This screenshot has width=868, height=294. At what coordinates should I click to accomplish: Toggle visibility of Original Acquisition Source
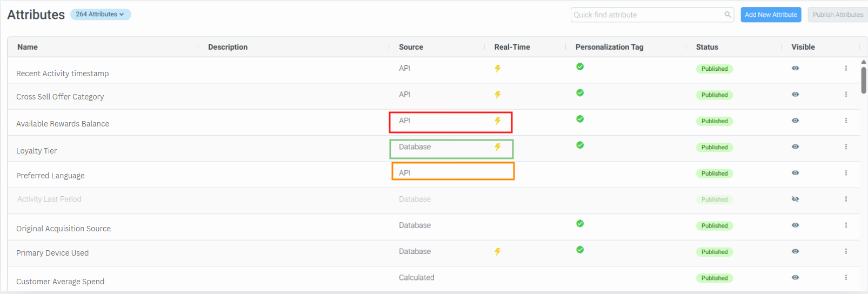point(795,225)
